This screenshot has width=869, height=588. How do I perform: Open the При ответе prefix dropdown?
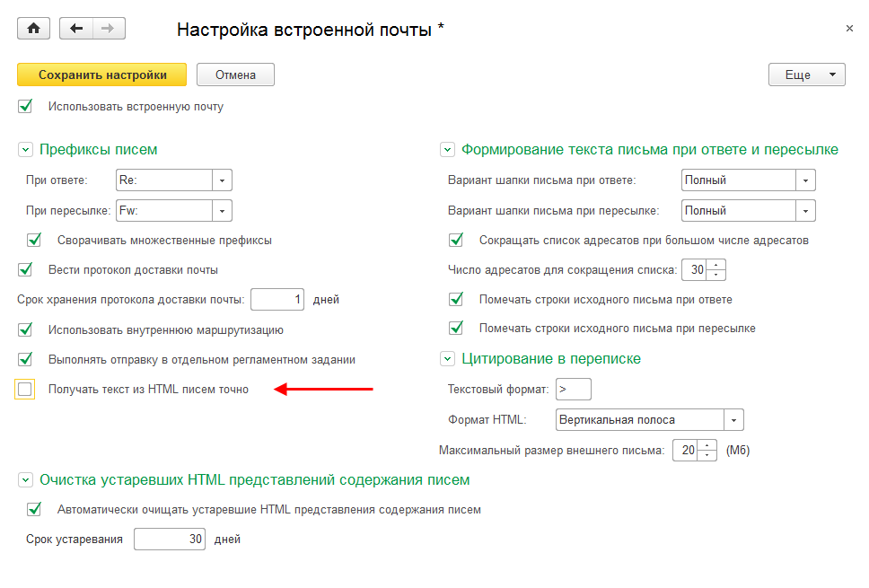click(222, 180)
